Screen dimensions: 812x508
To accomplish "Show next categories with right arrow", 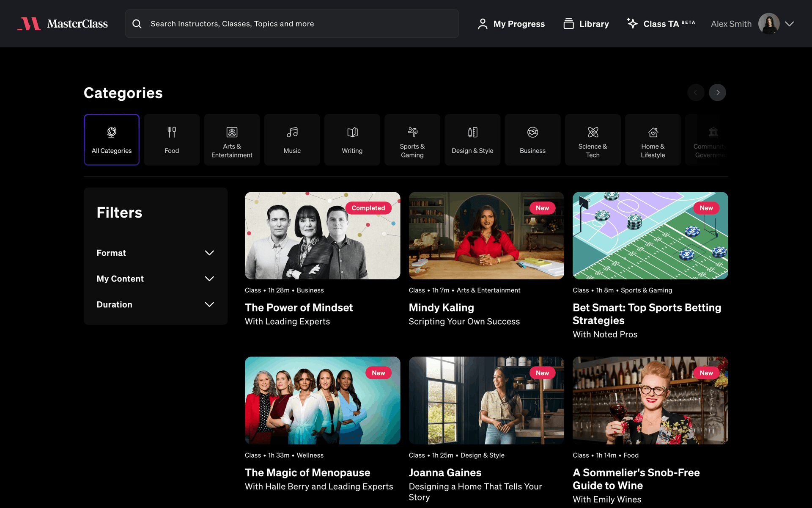I will coord(717,92).
